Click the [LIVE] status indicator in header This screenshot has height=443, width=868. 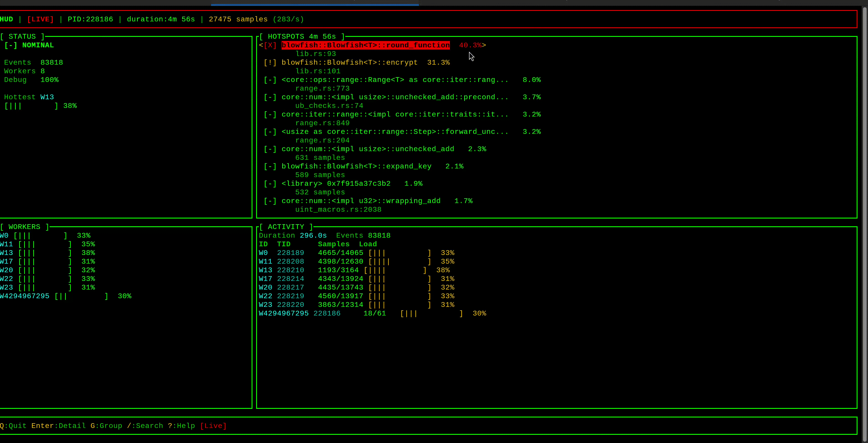(40, 19)
